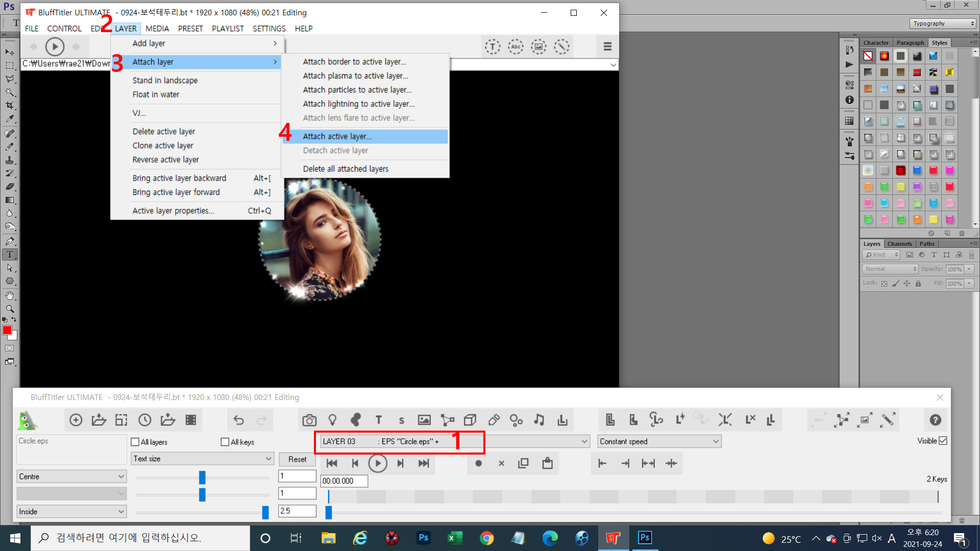This screenshot has height=551, width=980.
Task: Open the help question mark icon
Action: pos(935,420)
